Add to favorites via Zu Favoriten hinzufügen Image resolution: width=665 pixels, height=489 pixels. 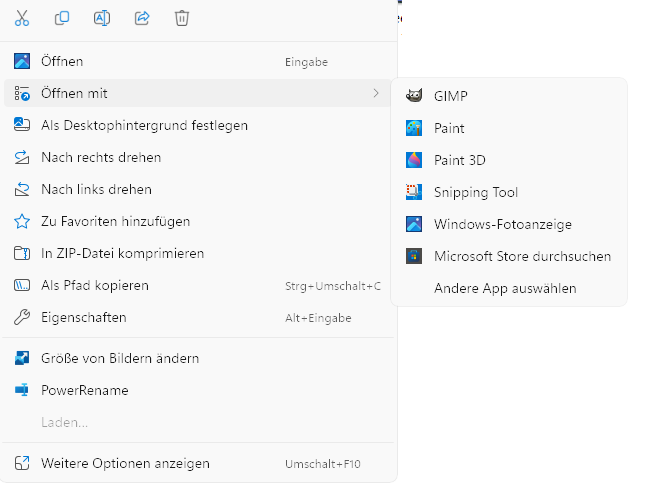tap(115, 221)
